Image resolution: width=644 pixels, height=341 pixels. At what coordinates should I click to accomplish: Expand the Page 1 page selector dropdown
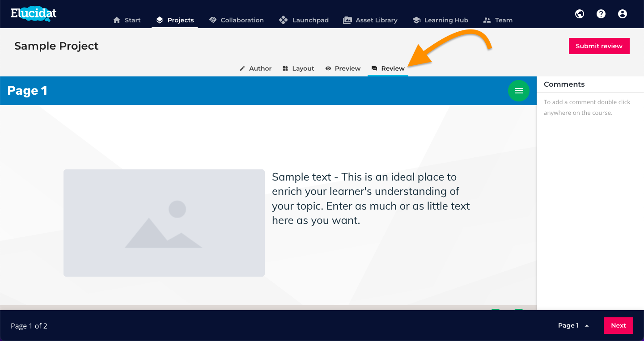573,325
